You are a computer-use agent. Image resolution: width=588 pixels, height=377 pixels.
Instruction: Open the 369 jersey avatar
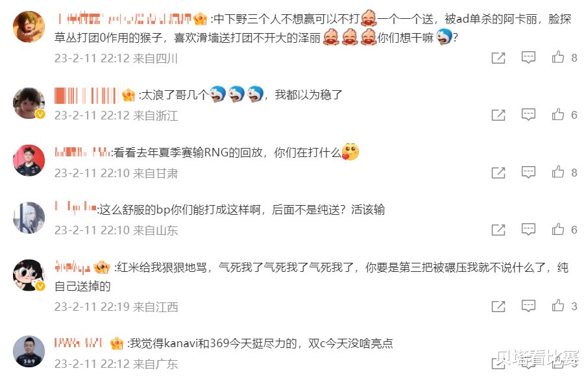29,351
